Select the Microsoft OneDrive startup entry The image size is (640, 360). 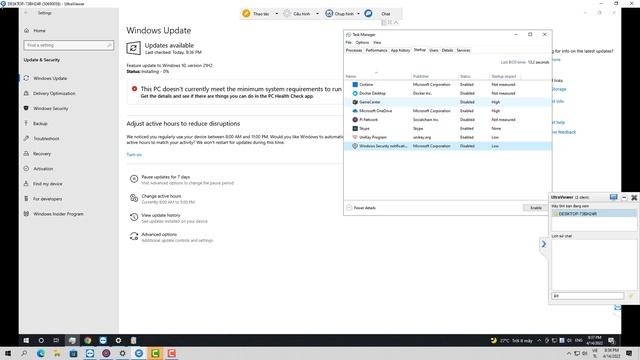448,111
